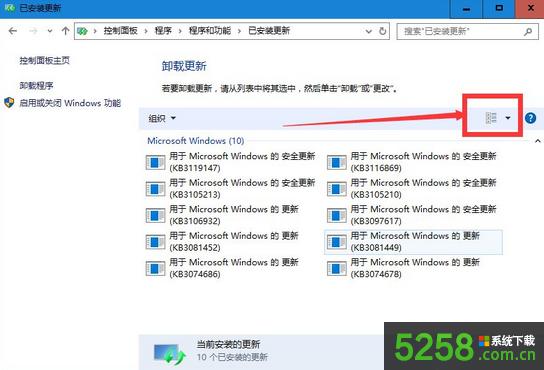544x370 pixels.
Task: Select 程序 in the breadcrumb
Action: coord(163,31)
